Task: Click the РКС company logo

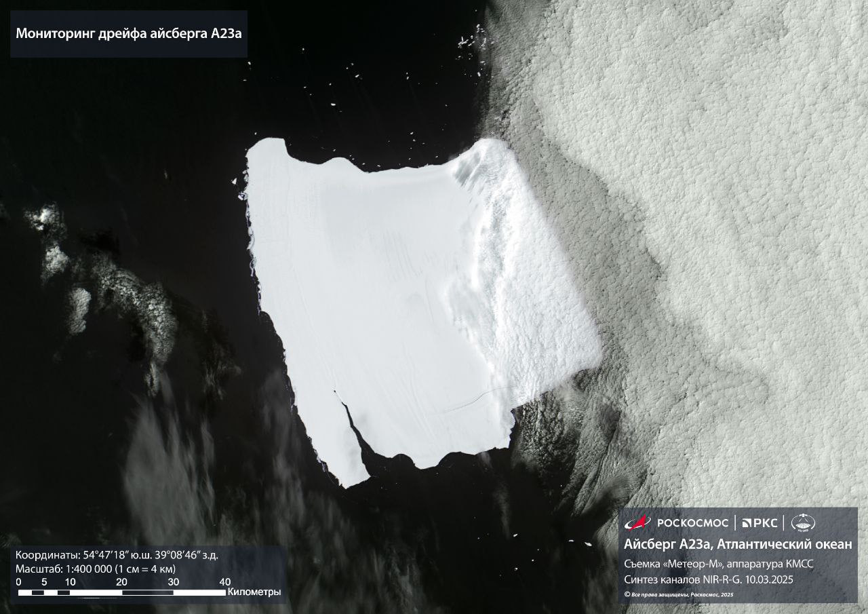Action: (x=759, y=522)
